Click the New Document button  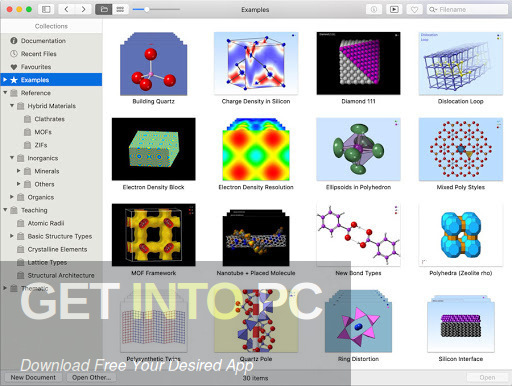tap(33, 377)
